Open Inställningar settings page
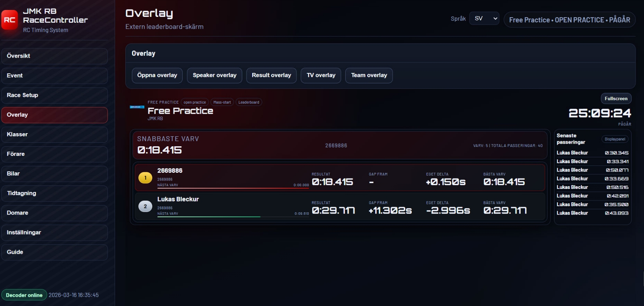 (x=54, y=232)
